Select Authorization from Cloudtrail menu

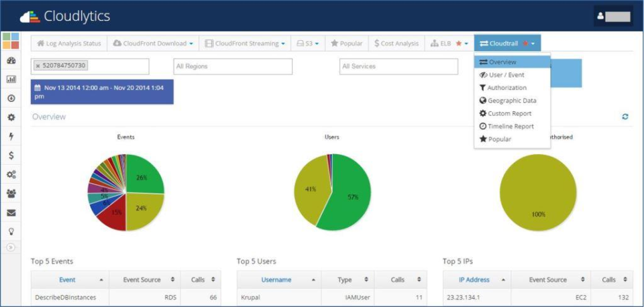pos(512,87)
